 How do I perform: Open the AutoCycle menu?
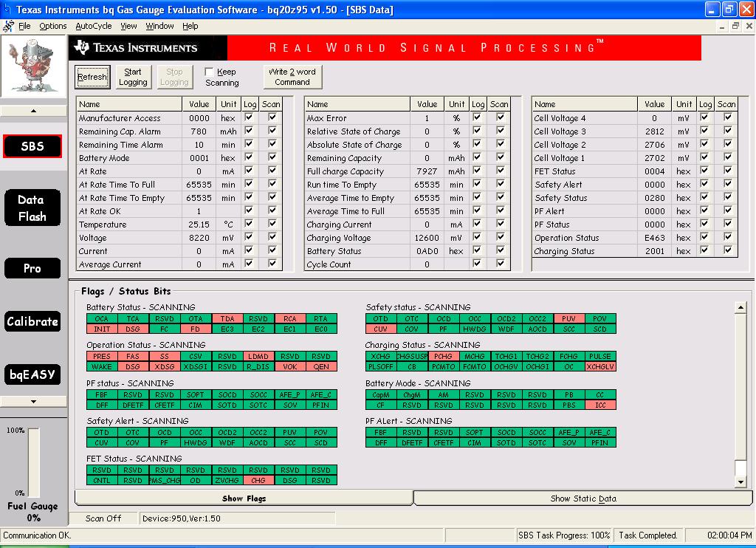pyautogui.click(x=94, y=26)
